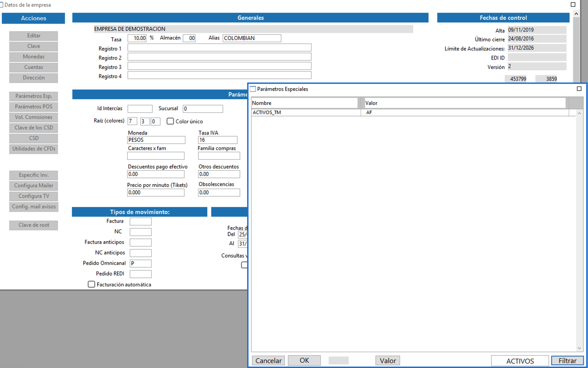Click Vol. Comisiones button
The width and height of the screenshot is (588, 368).
point(34,117)
